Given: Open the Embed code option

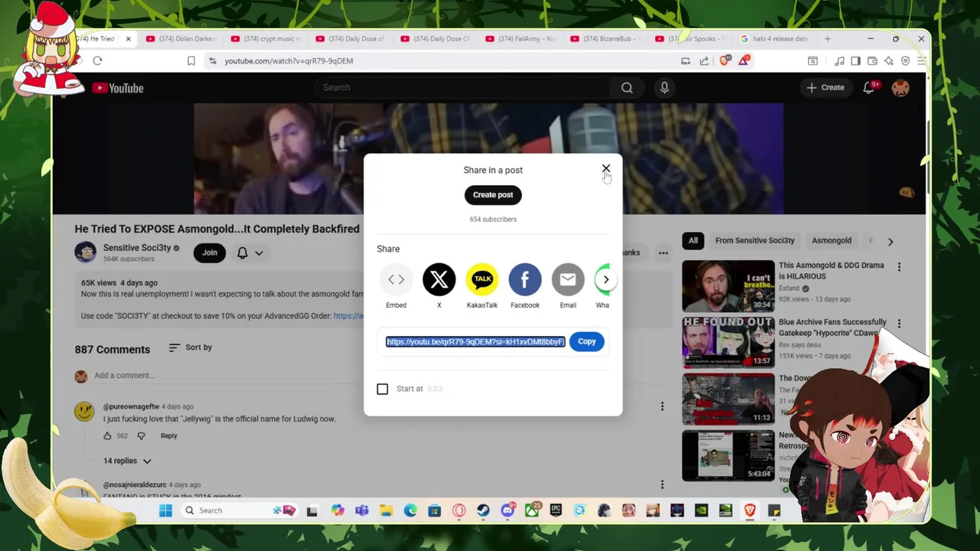Looking at the screenshot, I should pyautogui.click(x=396, y=280).
